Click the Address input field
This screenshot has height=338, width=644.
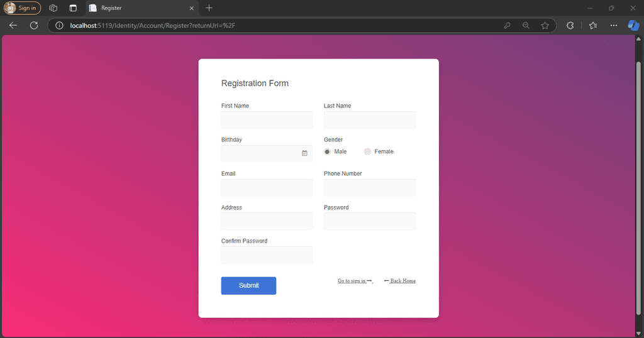267,222
